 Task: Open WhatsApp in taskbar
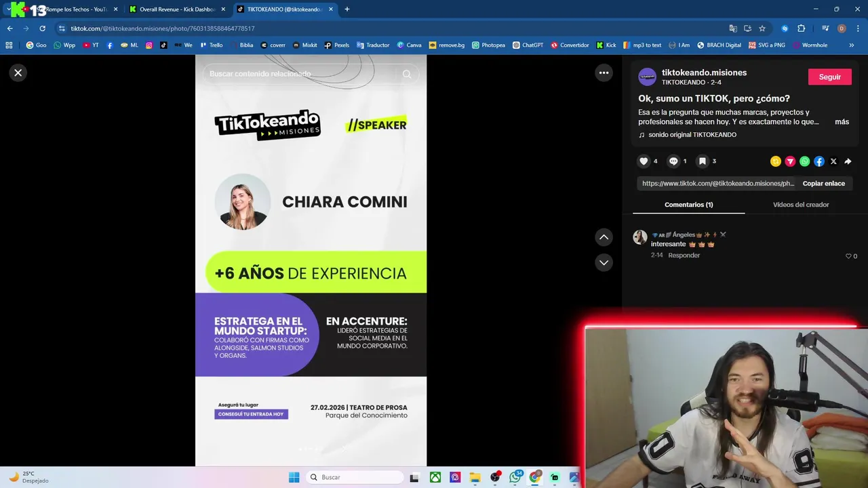[x=515, y=477]
